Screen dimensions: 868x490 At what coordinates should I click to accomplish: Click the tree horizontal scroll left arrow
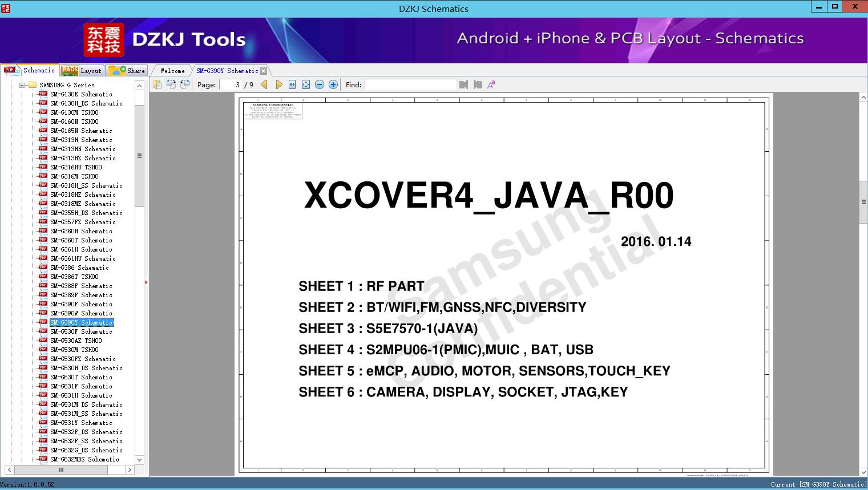click(9, 470)
